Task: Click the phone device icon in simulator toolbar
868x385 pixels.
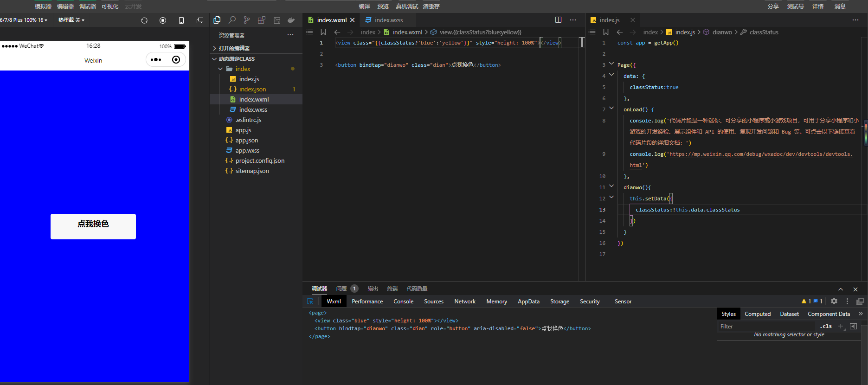Action: tap(181, 20)
